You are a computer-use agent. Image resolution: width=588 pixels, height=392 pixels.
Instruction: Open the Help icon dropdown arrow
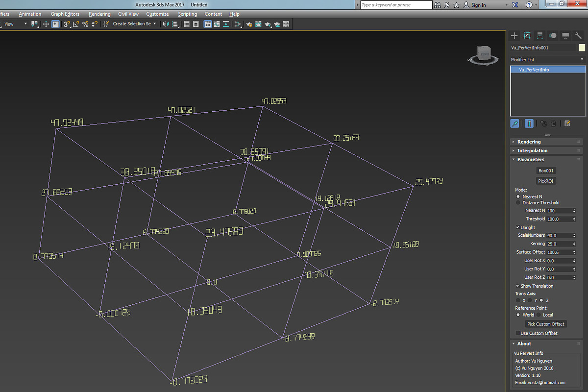click(537, 5)
